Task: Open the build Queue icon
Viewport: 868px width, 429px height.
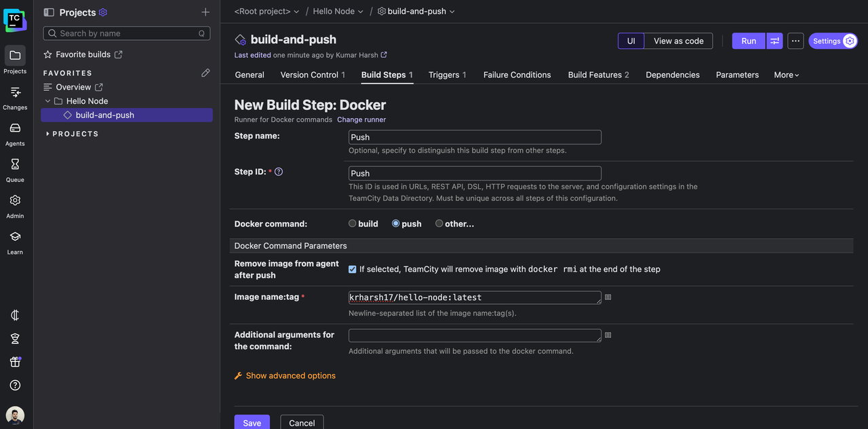Action: (x=15, y=170)
